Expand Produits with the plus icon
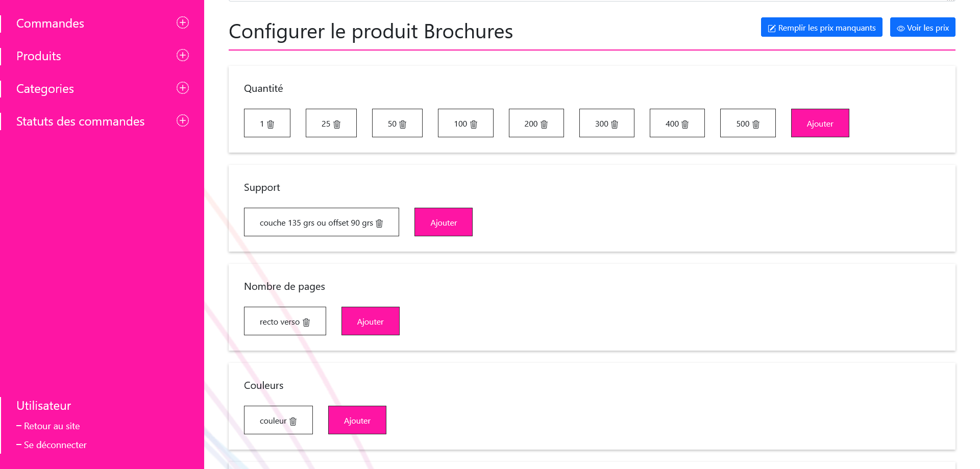The height and width of the screenshot is (469, 980). pyautogui.click(x=182, y=55)
